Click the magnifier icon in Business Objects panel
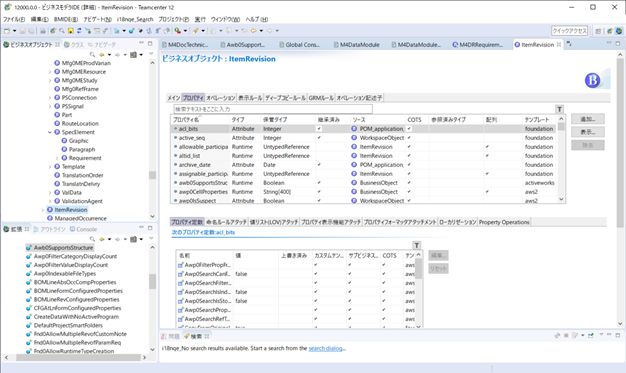 [92, 55]
